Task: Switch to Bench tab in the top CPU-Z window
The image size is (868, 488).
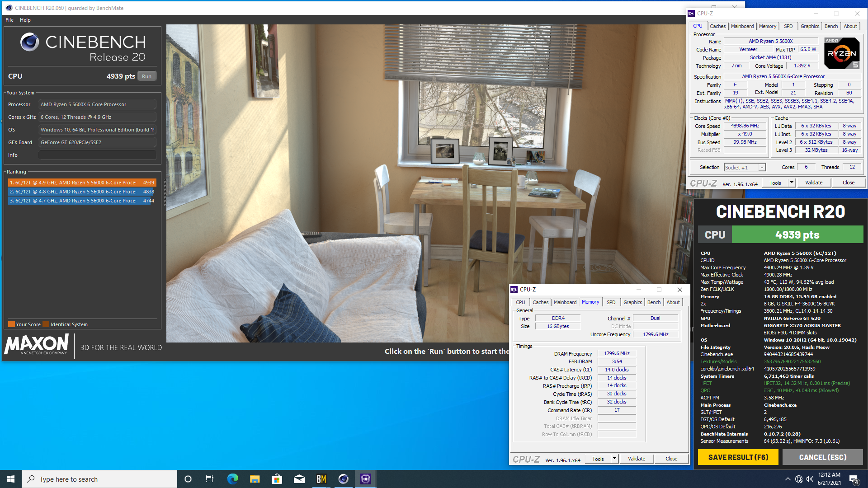Action: click(831, 26)
